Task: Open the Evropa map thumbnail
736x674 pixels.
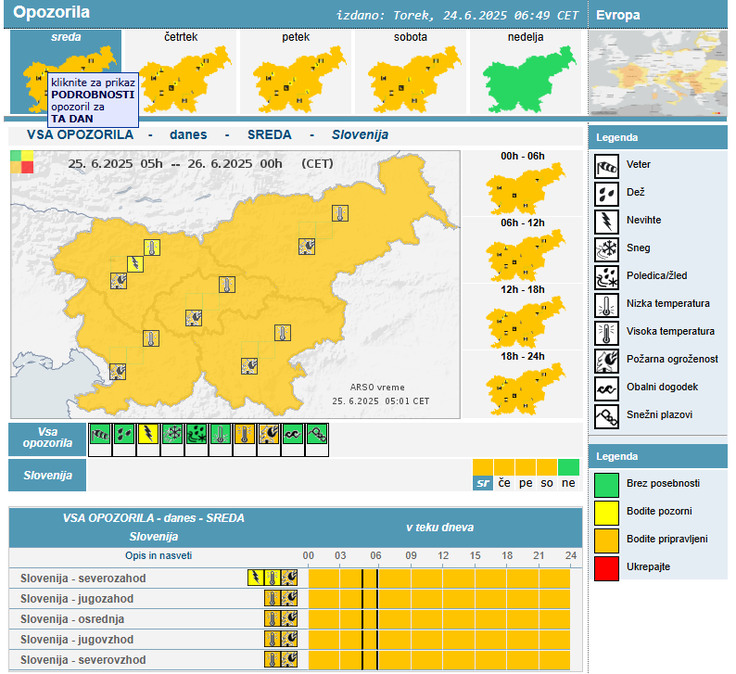Action: click(658, 73)
